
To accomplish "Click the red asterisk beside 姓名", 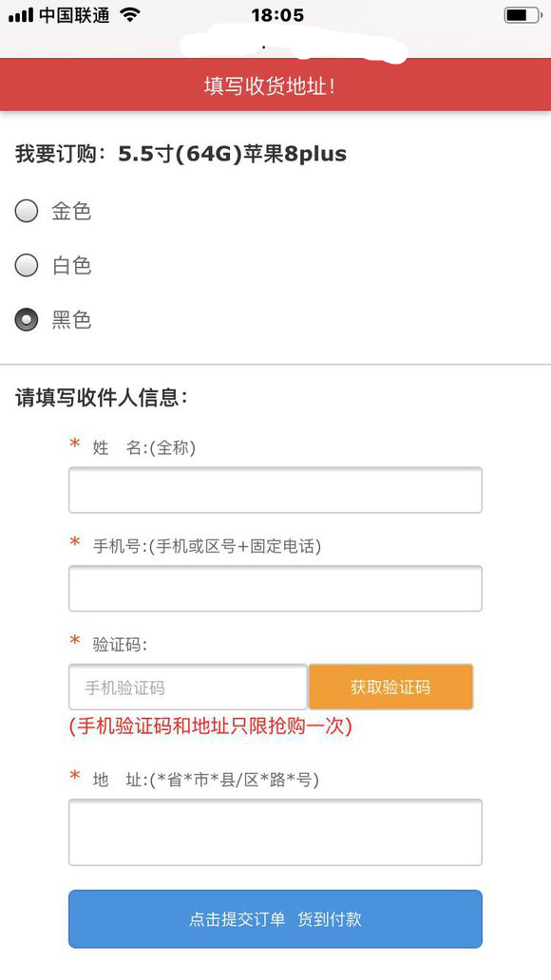I will point(74,447).
